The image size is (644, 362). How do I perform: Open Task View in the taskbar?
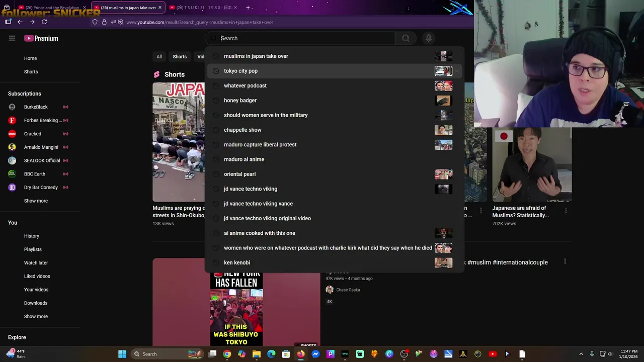pyautogui.click(x=212, y=354)
